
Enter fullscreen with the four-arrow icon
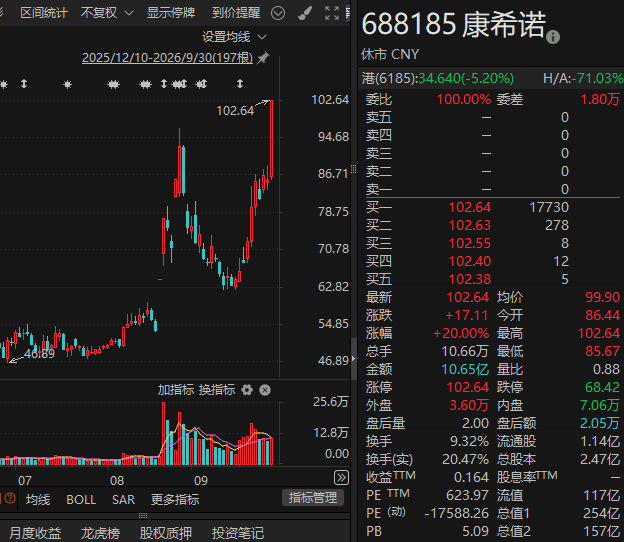click(332, 13)
